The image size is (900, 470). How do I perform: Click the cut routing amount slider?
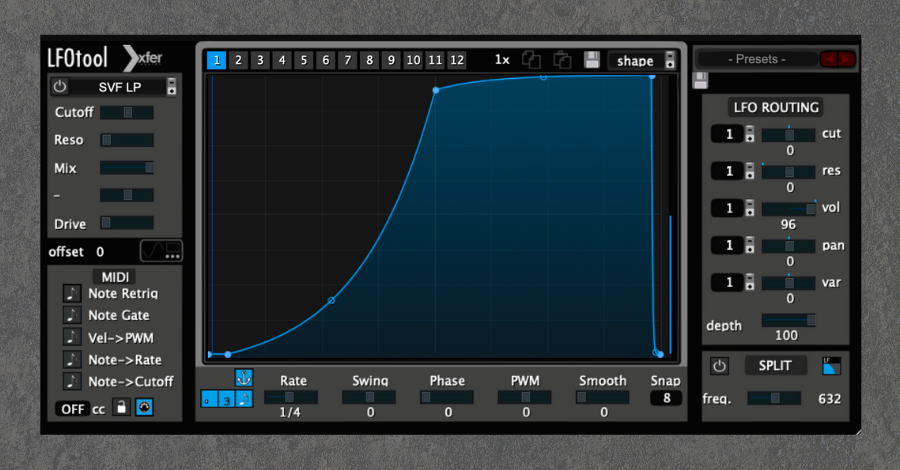pos(789,135)
